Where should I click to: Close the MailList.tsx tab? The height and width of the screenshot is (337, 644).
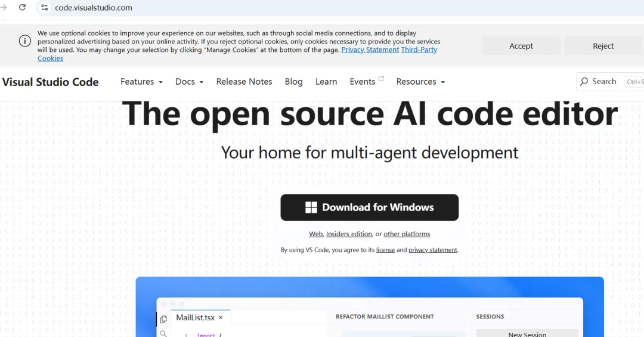pos(221,318)
